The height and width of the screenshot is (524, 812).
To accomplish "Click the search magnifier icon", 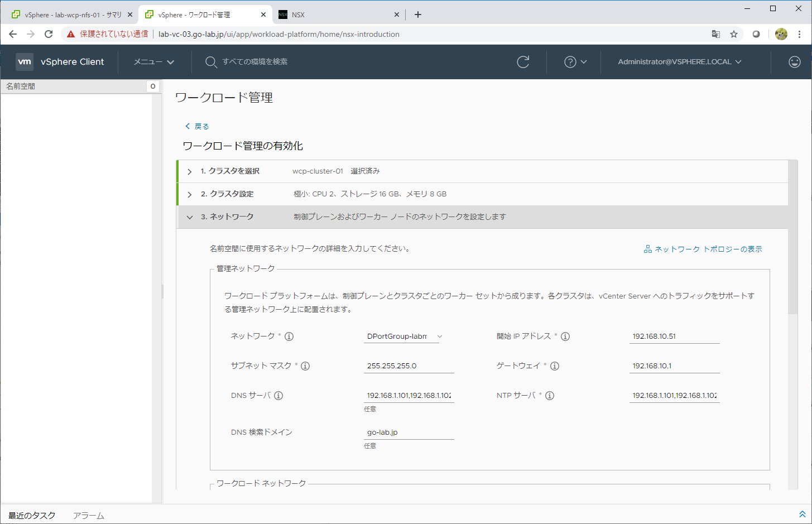I will 211,62.
